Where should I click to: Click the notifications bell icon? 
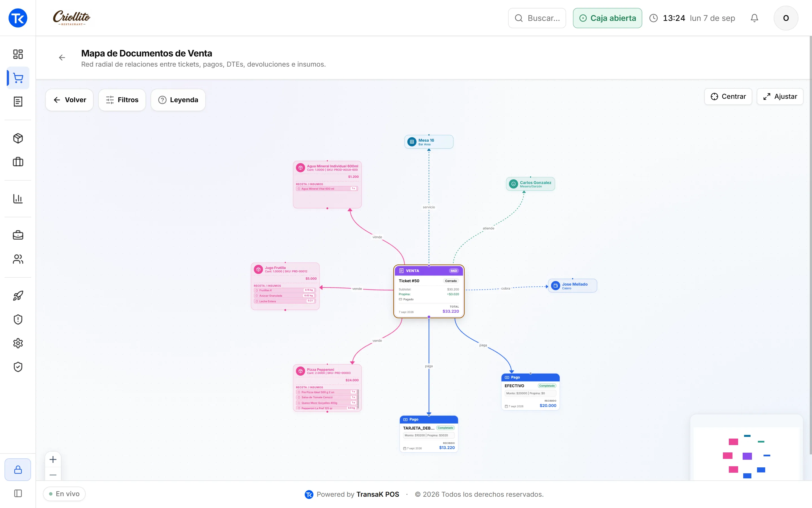tap(754, 18)
